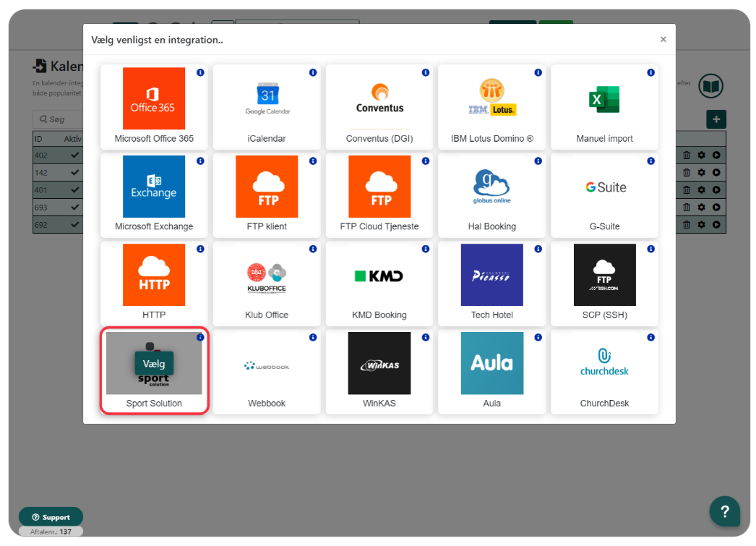Screen dimensions: 756x546
Task: Show info for Manuel import
Action: (651, 72)
